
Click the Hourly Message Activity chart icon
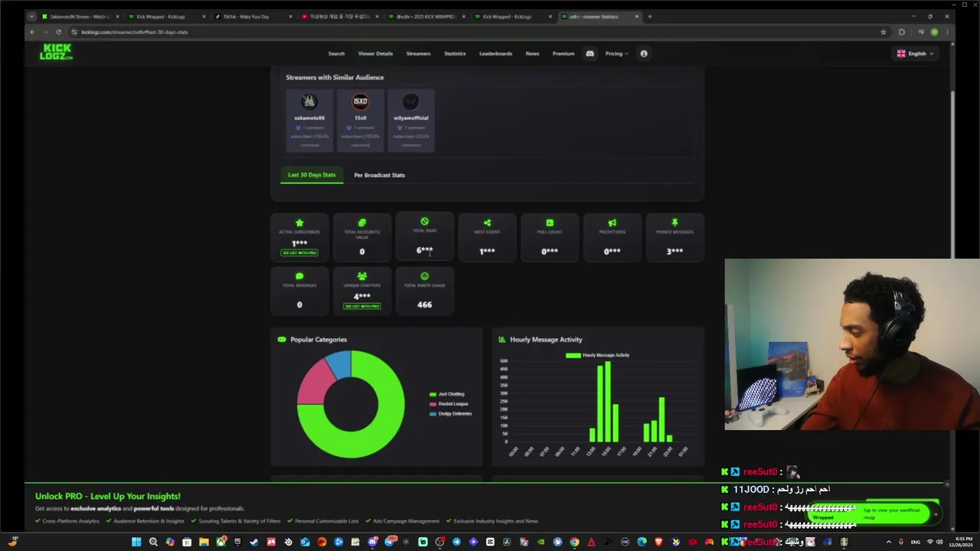point(502,340)
